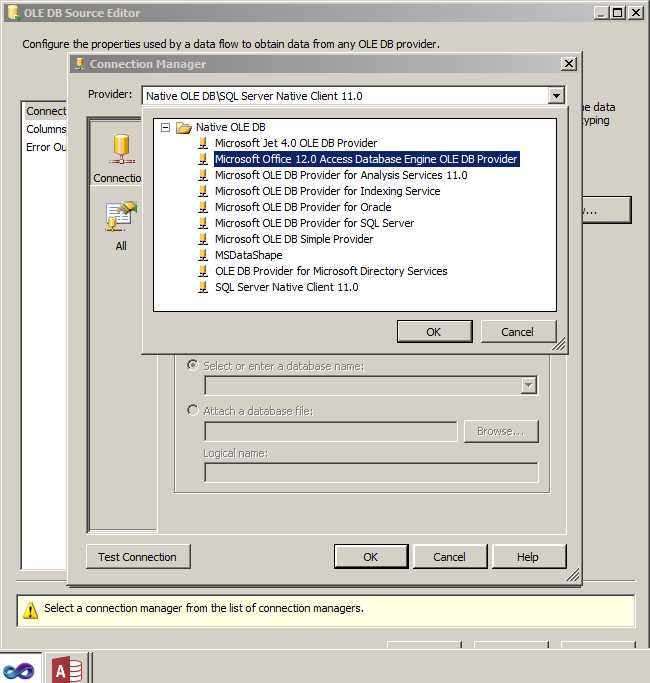Select MSDataShape provider

click(249, 255)
